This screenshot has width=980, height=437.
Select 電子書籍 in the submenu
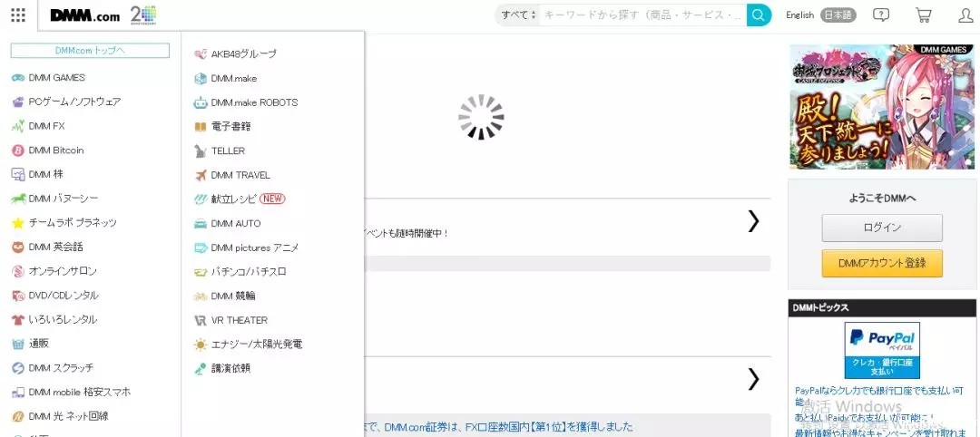[x=230, y=127]
